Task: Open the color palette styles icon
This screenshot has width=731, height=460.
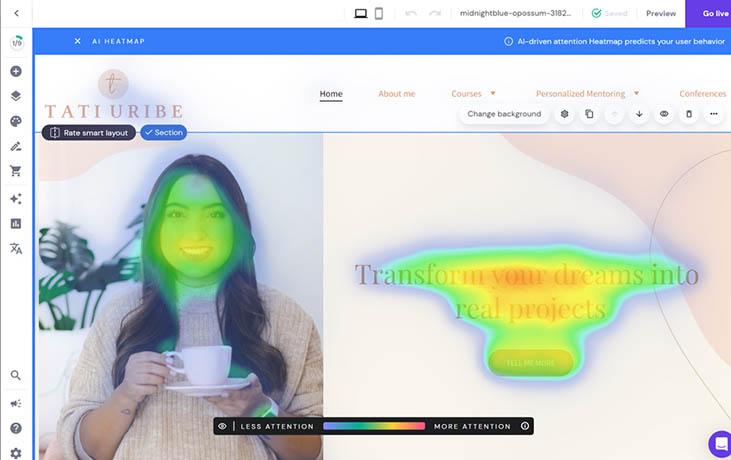Action: 16,121
